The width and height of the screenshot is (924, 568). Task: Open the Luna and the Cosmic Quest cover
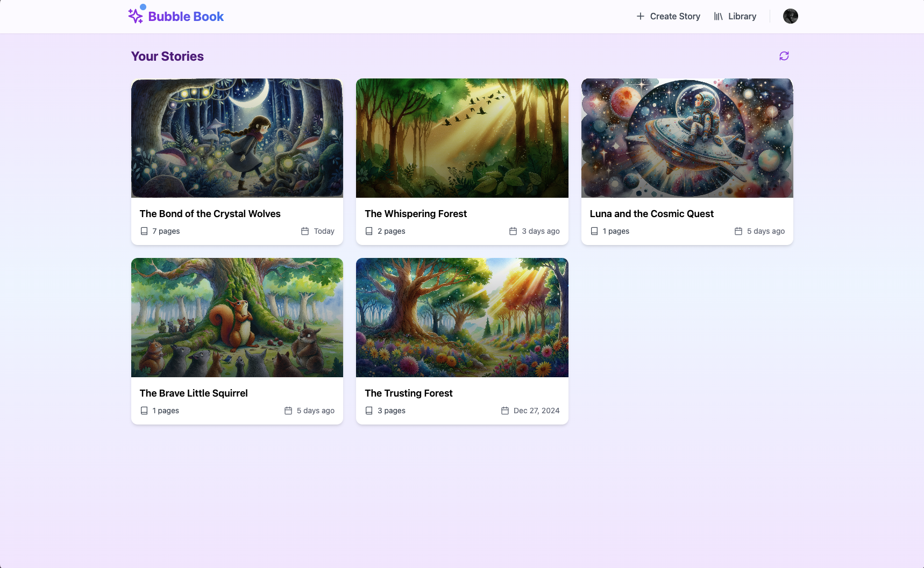[x=687, y=138]
